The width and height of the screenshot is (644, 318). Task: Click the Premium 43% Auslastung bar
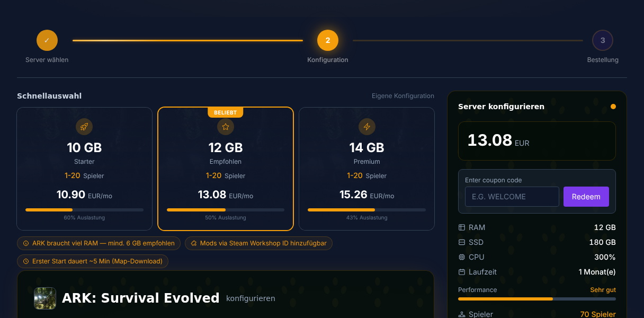tap(366, 210)
